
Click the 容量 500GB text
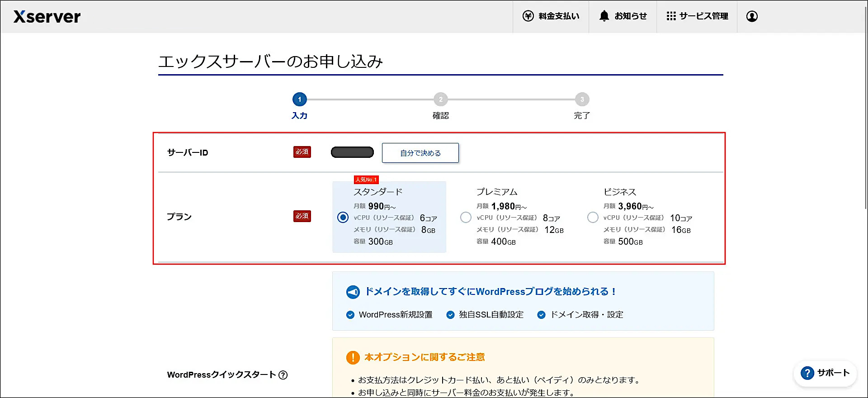[x=623, y=242]
